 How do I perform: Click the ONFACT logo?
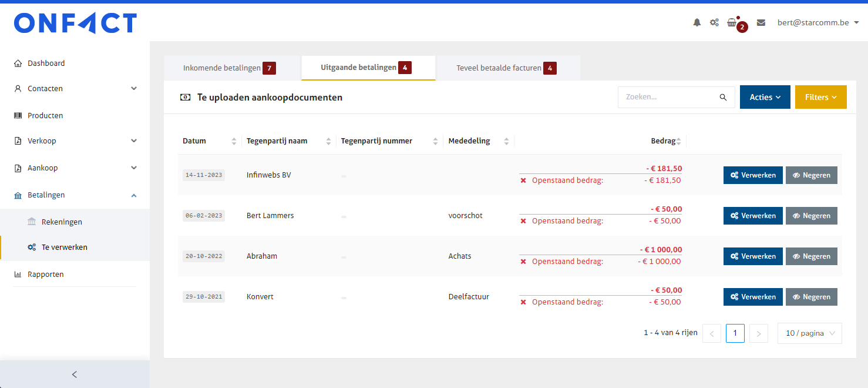point(75,24)
